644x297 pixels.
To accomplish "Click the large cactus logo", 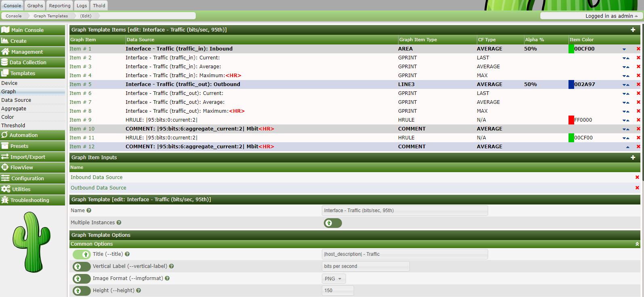I will pyautogui.click(x=31, y=242).
